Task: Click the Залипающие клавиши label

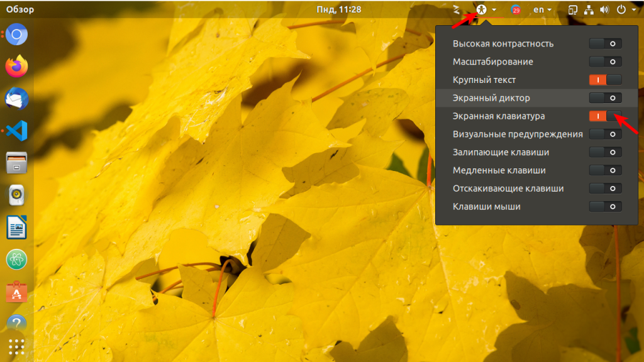Action: [x=501, y=152]
